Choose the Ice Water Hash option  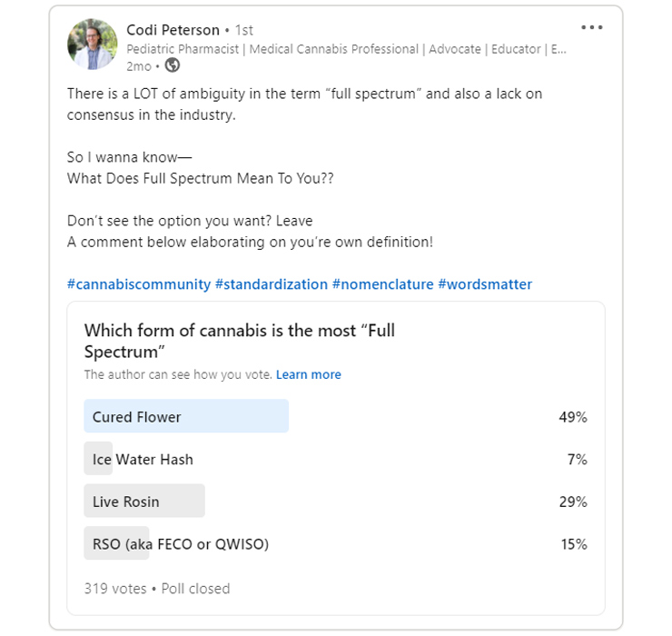coord(143,460)
